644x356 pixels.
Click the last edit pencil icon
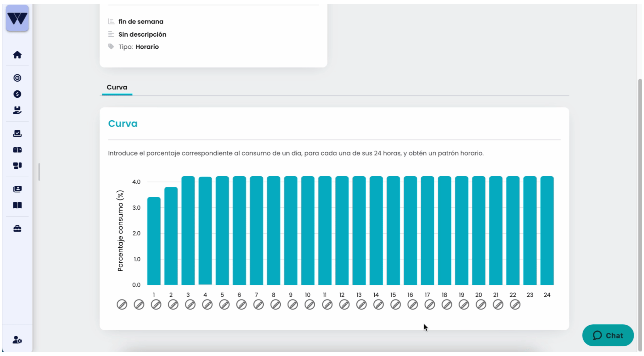point(515,305)
